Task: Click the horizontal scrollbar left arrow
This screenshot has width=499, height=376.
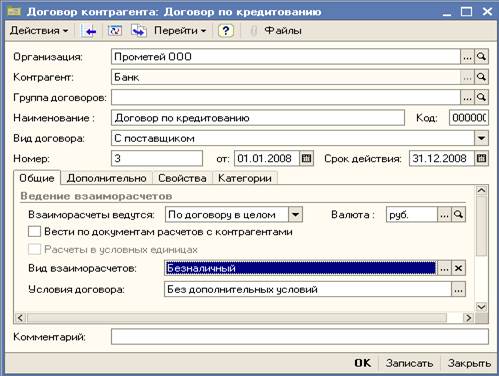Action: pos(20,318)
